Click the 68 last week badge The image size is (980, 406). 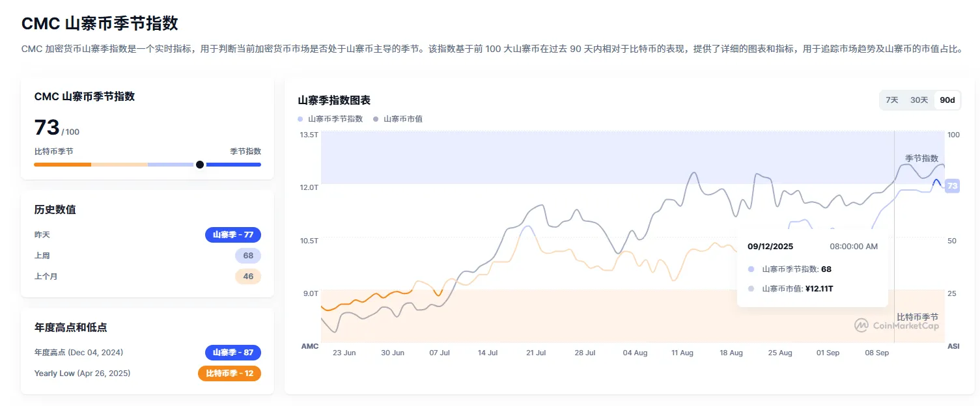247,256
